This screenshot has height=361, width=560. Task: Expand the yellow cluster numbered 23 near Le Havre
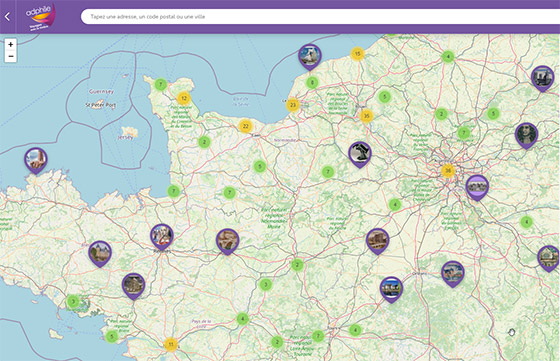(x=293, y=105)
